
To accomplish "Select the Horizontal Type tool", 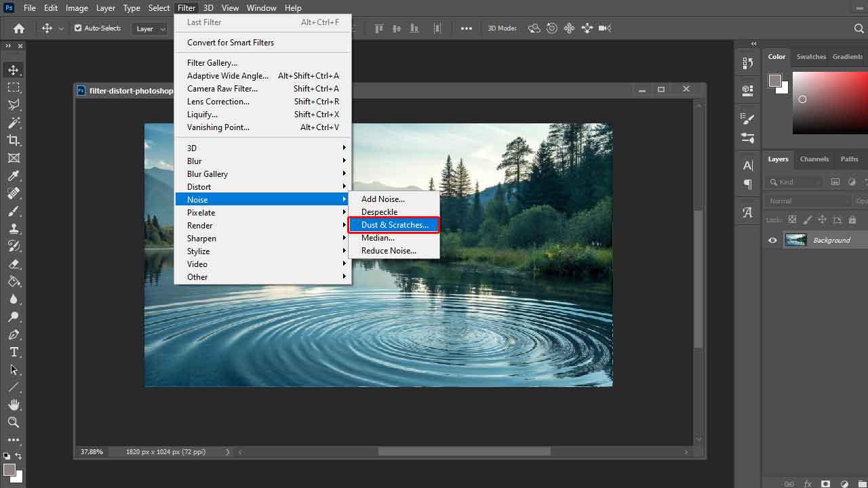I will tap(13, 352).
